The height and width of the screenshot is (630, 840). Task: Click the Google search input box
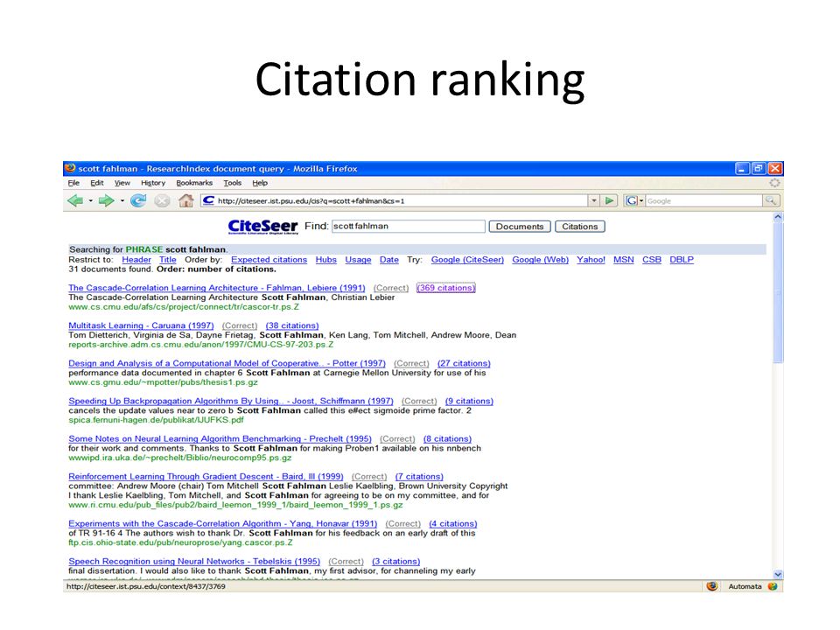703,201
